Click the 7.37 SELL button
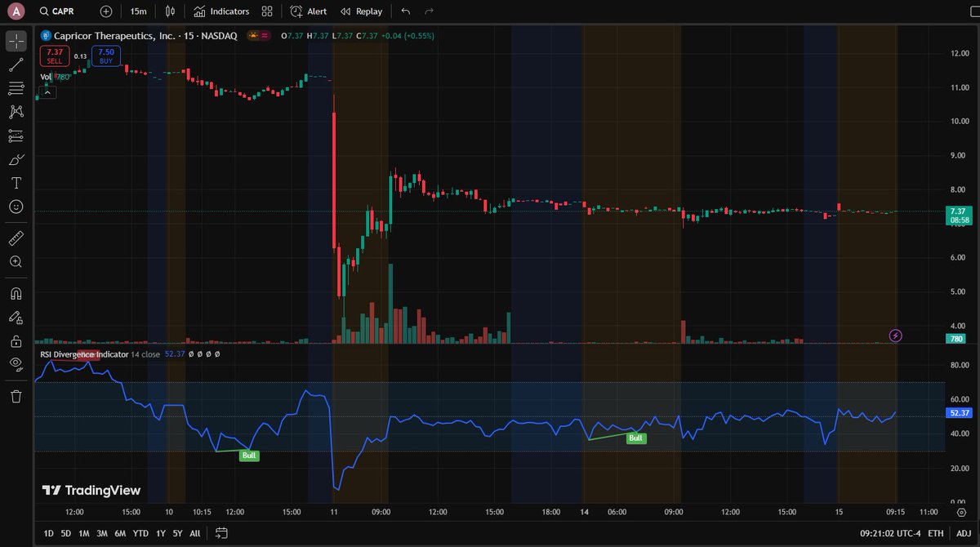The image size is (980, 547). tap(55, 56)
